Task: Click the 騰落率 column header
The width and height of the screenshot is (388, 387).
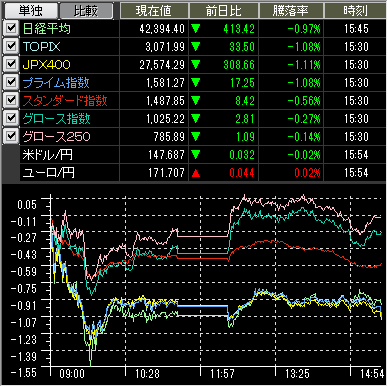Action: pos(291,11)
